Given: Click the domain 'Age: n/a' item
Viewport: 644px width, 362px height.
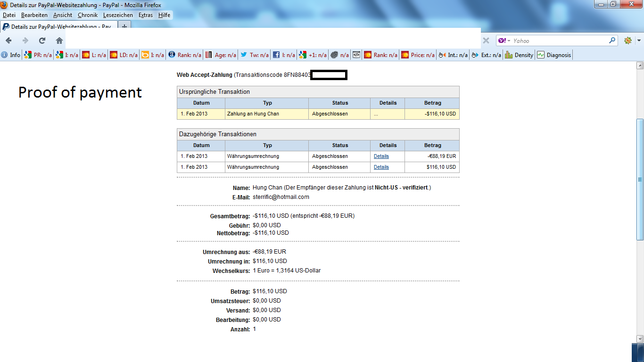Looking at the screenshot, I should click(221, 55).
